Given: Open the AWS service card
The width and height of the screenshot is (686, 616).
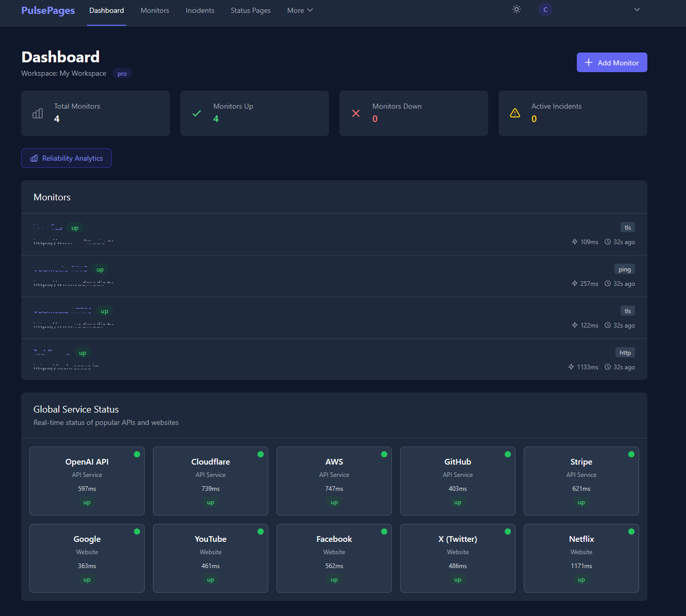Looking at the screenshot, I should click(x=334, y=481).
